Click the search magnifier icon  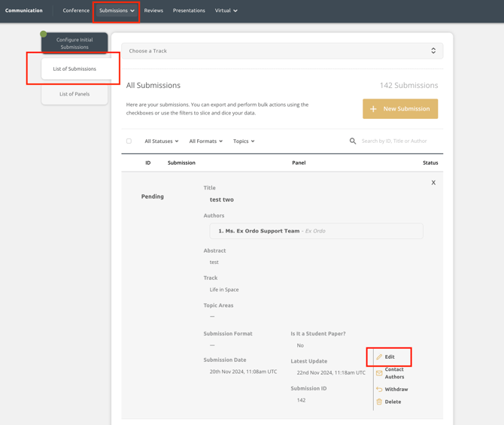pos(353,141)
